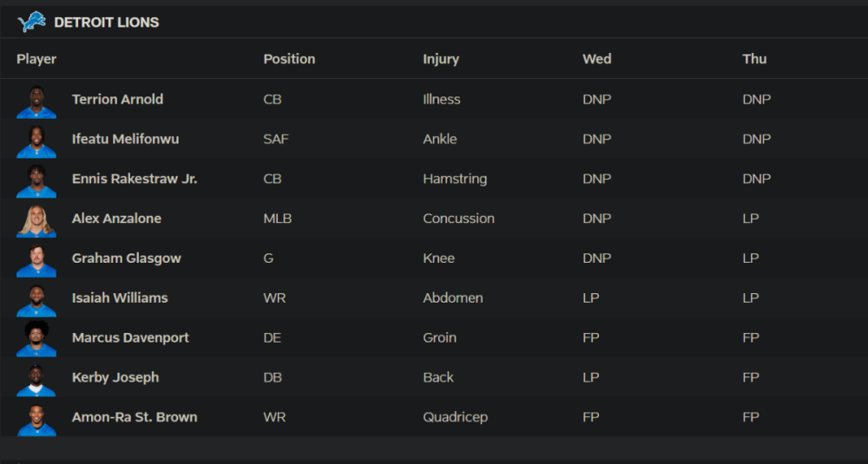Click Ennis Rakestraw Jr.'s player photo

point(36,180)
